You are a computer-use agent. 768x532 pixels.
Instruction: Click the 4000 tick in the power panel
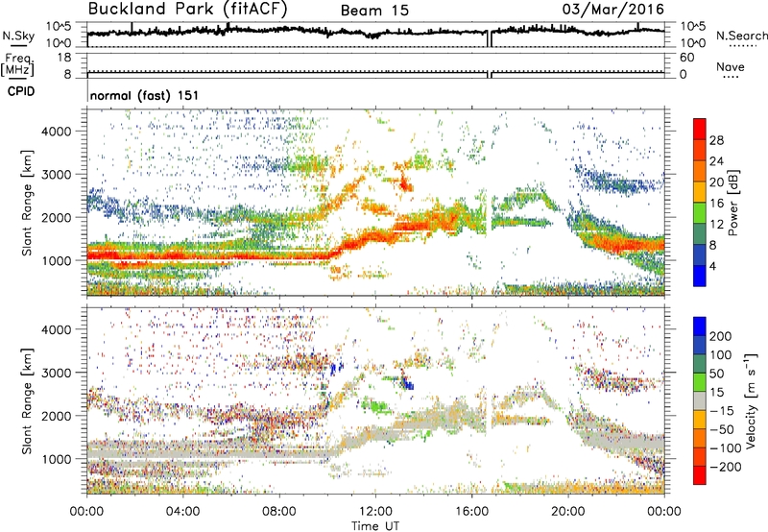coord(56,132)
